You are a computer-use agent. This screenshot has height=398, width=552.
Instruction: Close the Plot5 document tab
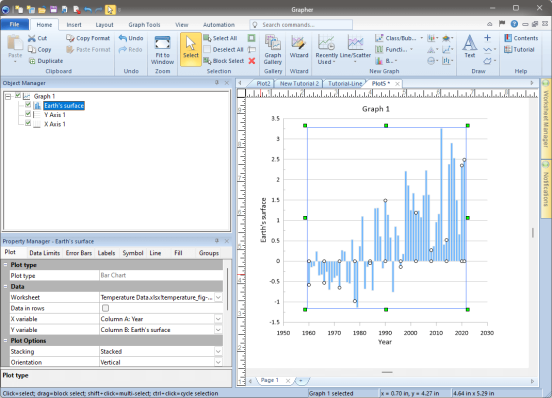pos(397,83)
